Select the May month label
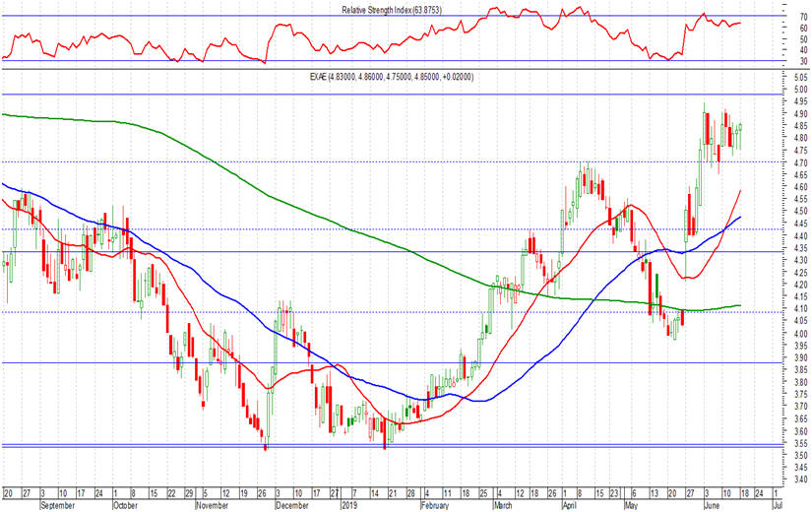The height and width of the screenshot is (512, 812). [x=630, y=505]
